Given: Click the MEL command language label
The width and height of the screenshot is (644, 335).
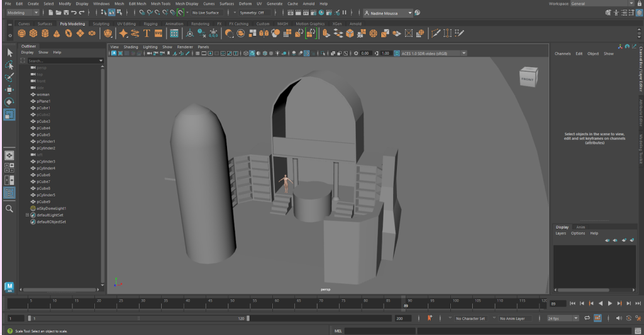Looking at the screenshot, I should click(338, 331).
